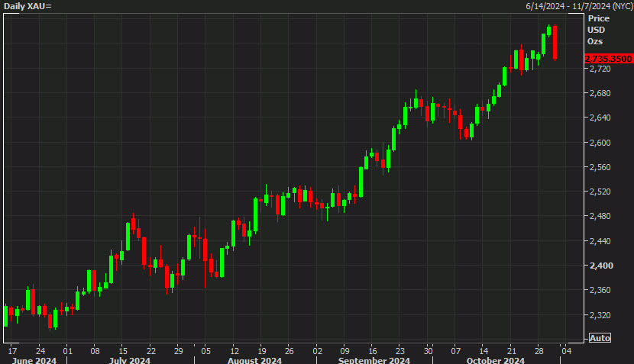This screenshot has height=364, width=634.
Task: Click the Daily XAU= chart title
Action: click(27, 6)
